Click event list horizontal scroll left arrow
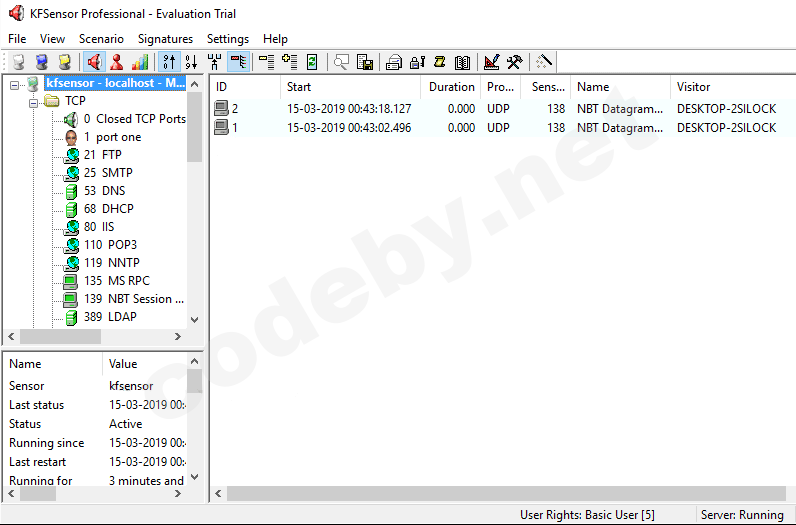This screenshot has height=525, width=796. 219,494
